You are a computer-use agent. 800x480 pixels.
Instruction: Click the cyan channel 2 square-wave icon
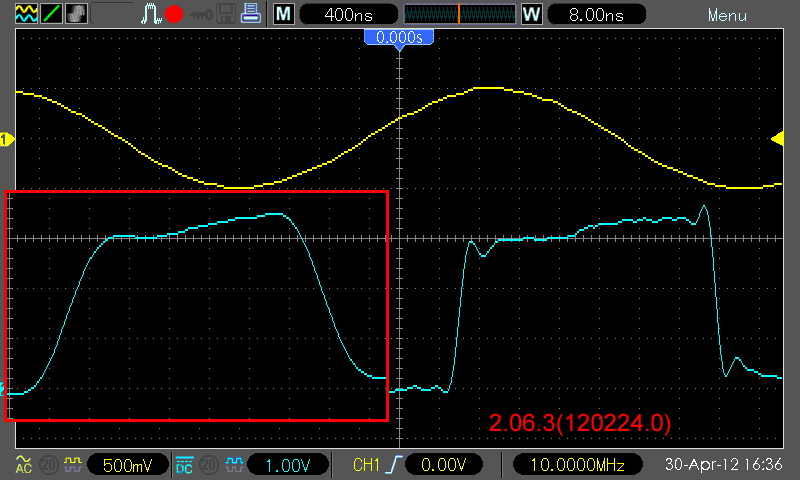234,464
